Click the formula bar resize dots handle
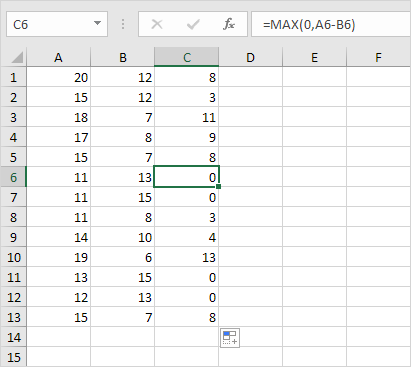 point(123,24)
